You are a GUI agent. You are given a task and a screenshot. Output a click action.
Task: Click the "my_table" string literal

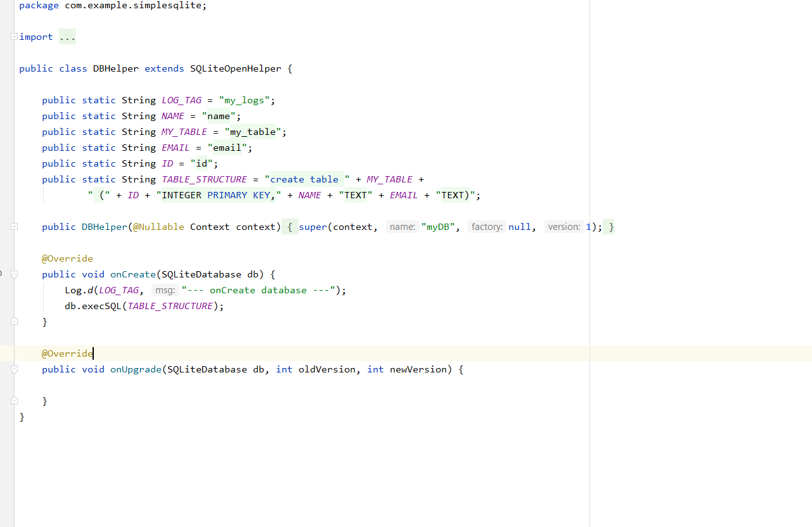click(253, 132)
